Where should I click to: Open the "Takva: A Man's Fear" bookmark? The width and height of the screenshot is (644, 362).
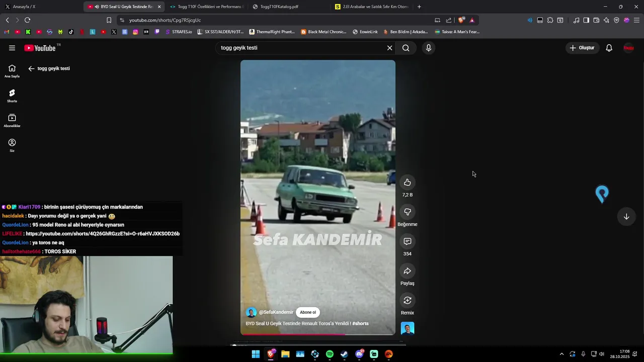tap(457, 32)
